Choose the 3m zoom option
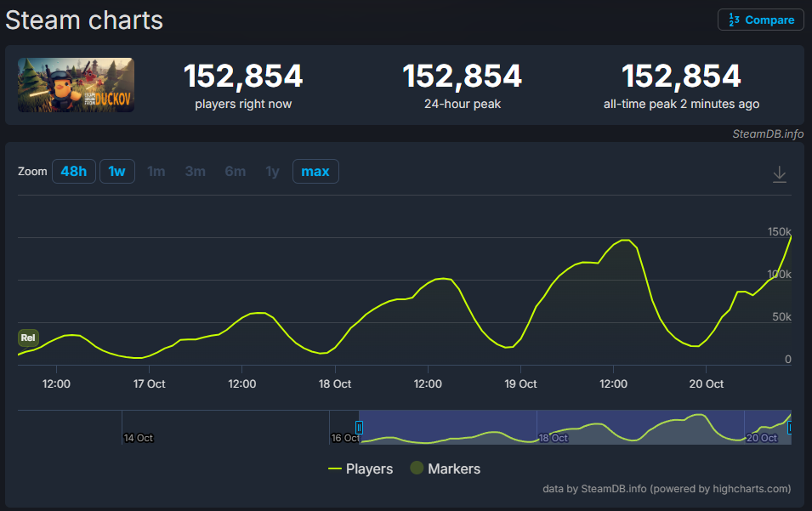Viewport: 812px width, 511px height. tap(196, 172)
